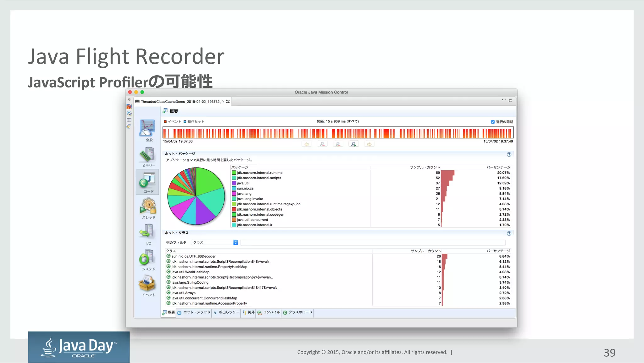Open the クラスのロード tab
This screenshot has height=363, width=644.
pyautogui.click(x=297, y=312)
